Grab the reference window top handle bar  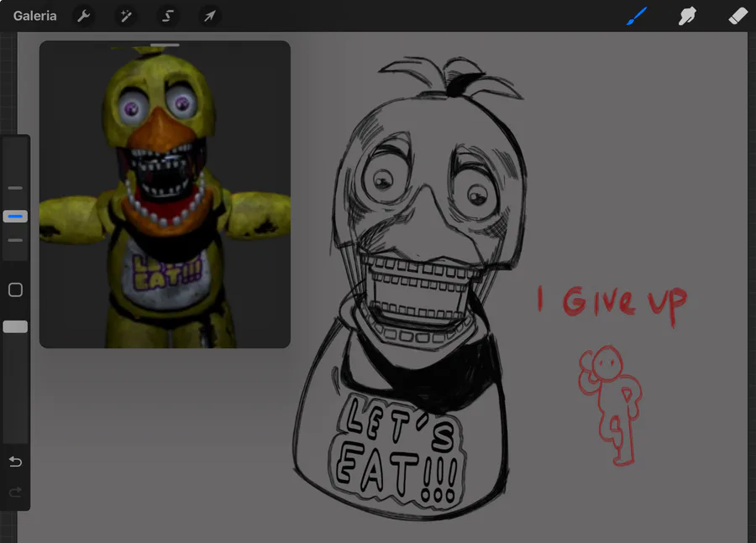tap(165, 44)
